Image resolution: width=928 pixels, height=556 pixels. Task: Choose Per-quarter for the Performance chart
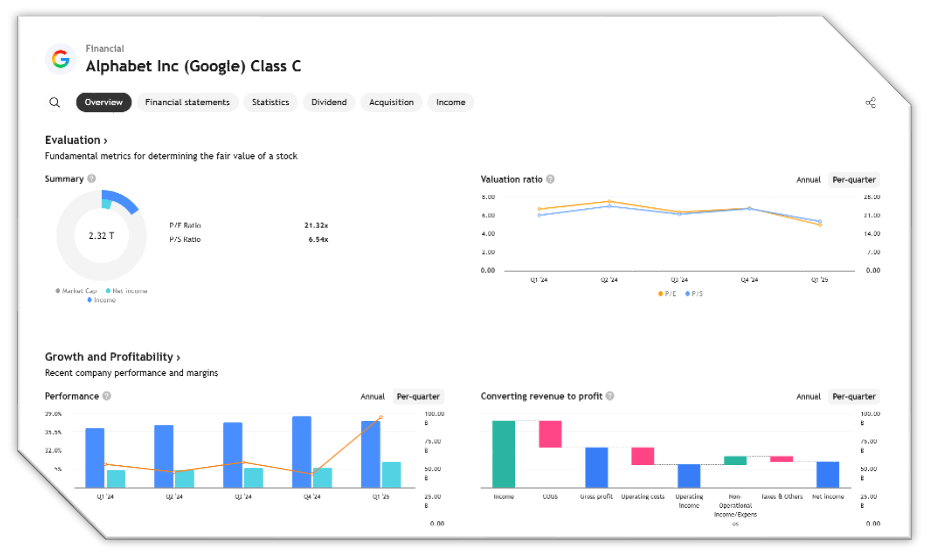tap(418, 396)
